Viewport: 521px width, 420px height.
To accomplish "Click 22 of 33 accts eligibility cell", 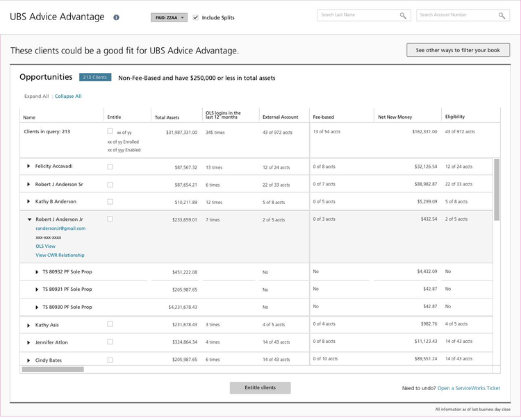I will point(458,184).
